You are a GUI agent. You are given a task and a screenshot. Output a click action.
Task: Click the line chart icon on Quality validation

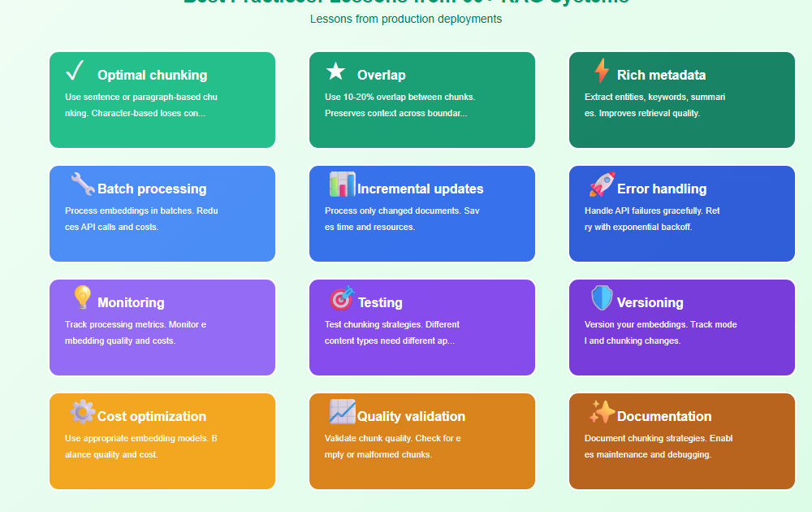click(x=342, y=412)
